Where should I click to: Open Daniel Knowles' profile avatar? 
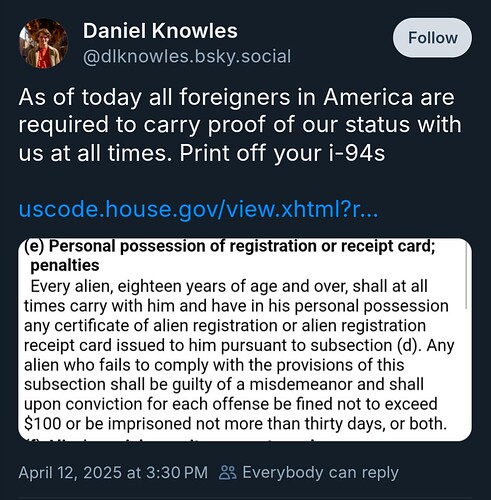coord(43,43)
